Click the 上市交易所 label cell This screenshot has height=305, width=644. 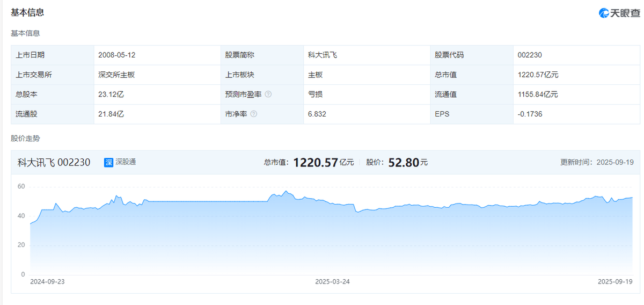click(x=53, y=75)
